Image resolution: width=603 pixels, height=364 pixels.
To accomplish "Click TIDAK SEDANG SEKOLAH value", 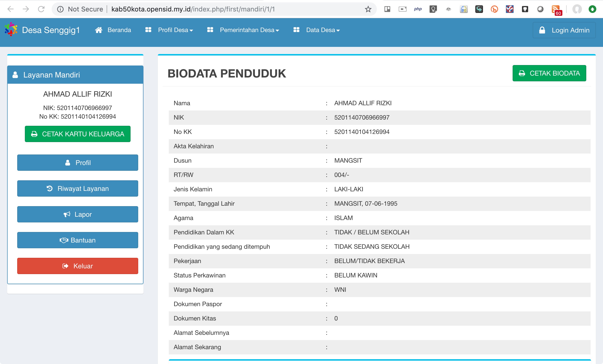I will [x=372, y=247].
